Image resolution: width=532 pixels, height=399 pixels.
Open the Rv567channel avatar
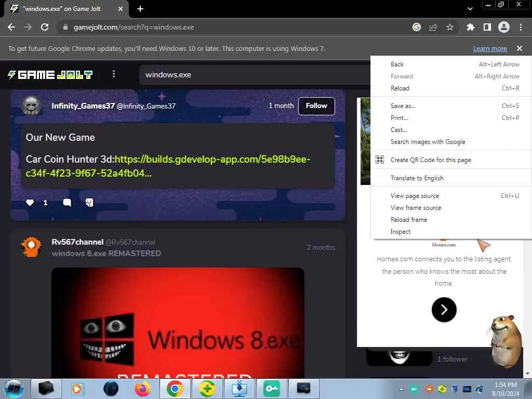(31, 247)
